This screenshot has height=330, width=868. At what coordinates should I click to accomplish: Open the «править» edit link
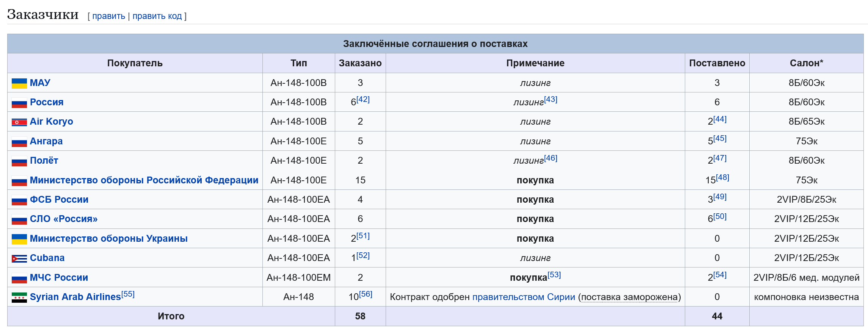(108, 16)
